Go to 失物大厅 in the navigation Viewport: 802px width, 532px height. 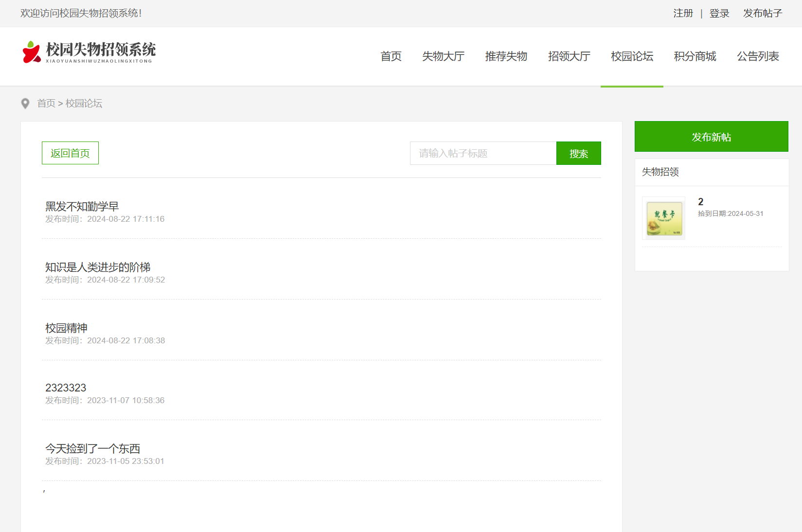tap(443, 56)
